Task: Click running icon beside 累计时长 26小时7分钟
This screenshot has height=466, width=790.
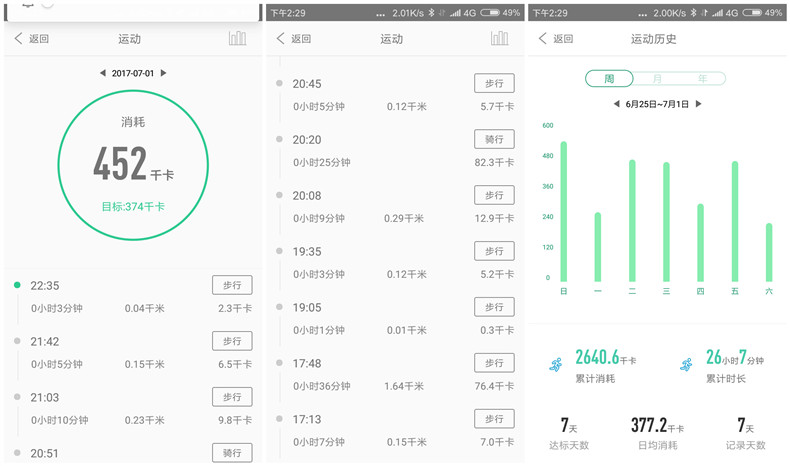Action: [686, 365]
